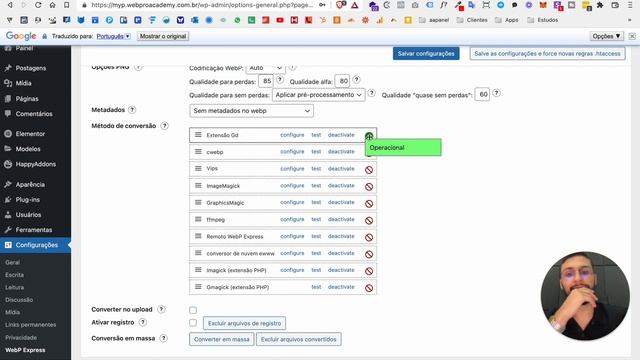Click test link for Gmagick extensão PHP

[x=316, y=287]
